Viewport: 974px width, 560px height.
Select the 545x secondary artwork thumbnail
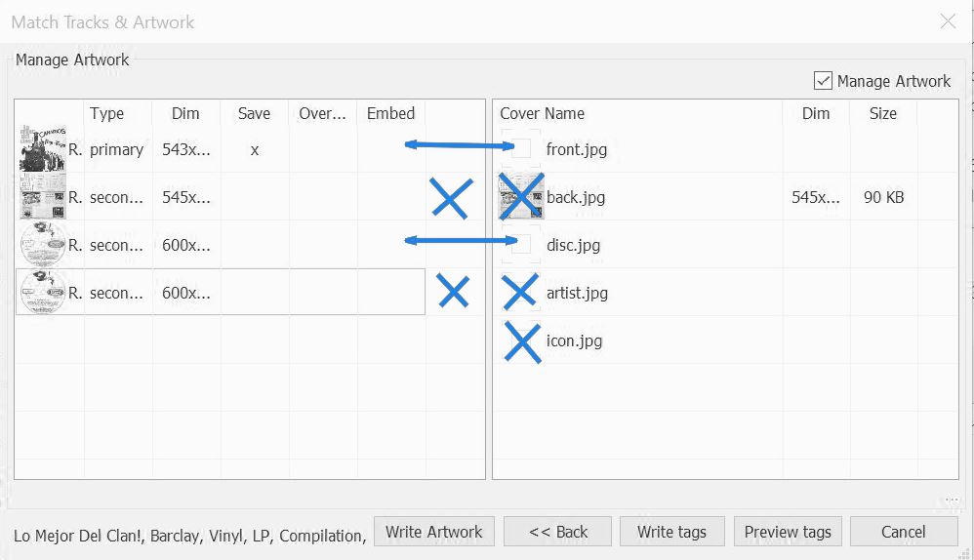[x=42, y=197]
